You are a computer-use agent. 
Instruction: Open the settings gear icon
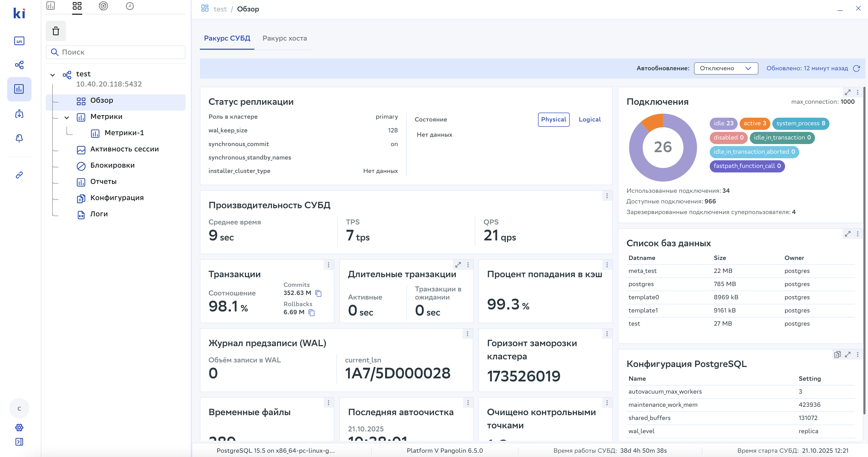[19, 428]
